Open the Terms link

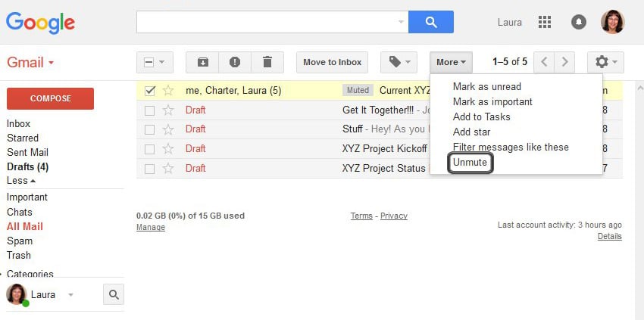pyautogui.click(x=361, y=216)
